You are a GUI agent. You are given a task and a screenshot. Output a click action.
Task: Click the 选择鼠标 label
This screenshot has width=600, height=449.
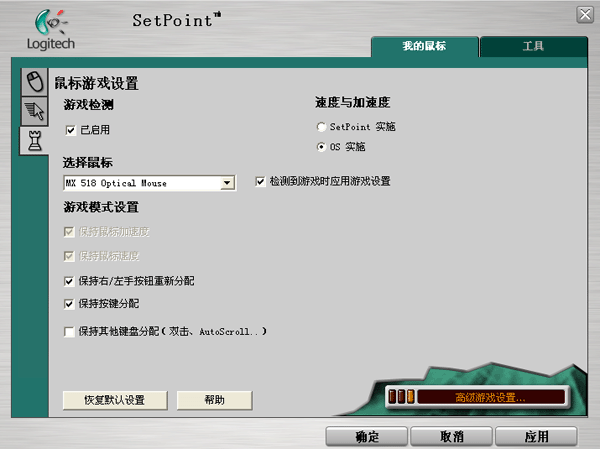click(x=88, y=163)
